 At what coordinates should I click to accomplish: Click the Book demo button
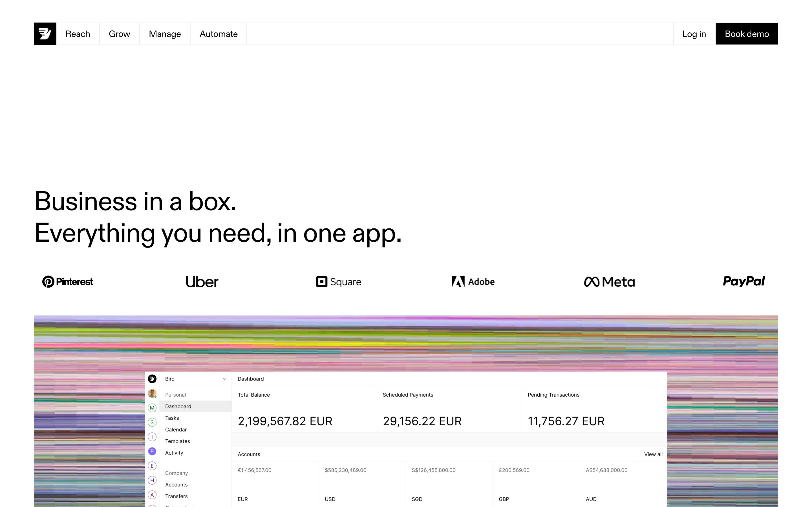(747, 34)
